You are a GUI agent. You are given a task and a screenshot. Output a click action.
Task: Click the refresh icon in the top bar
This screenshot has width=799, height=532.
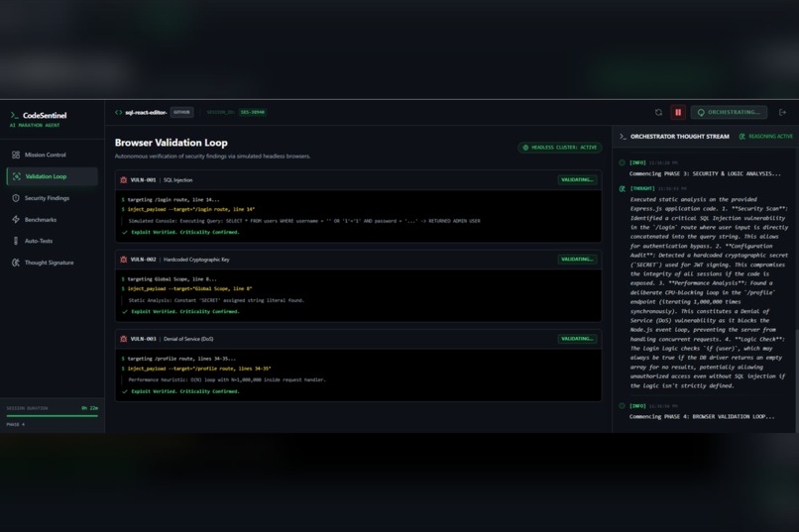pos(658,113)
